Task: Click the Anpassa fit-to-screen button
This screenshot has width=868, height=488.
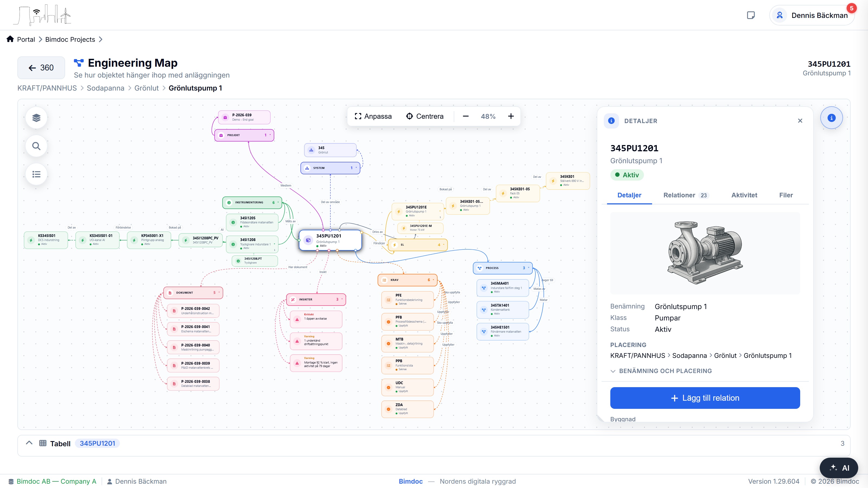Action: point(373,116)
